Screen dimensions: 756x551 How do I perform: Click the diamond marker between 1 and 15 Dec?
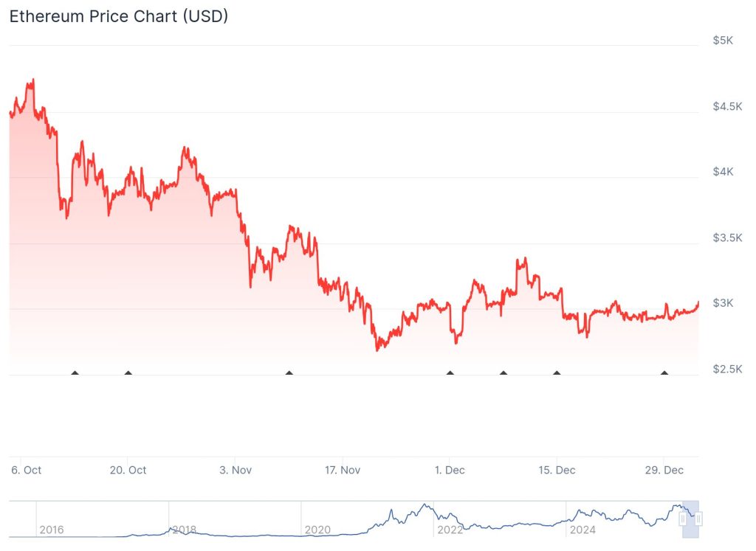point(504,373)
